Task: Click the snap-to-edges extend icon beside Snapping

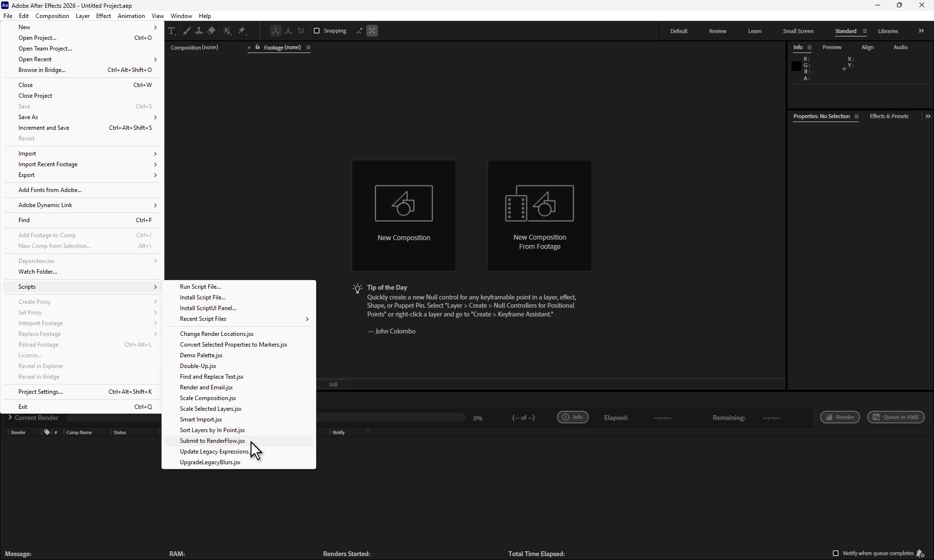Action: [359, 31]
